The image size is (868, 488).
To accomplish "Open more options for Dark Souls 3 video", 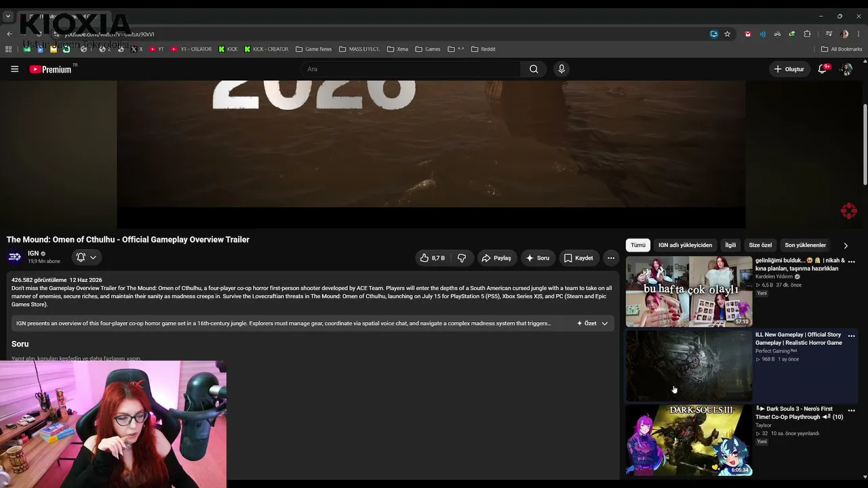I will [x=852, y=411].
